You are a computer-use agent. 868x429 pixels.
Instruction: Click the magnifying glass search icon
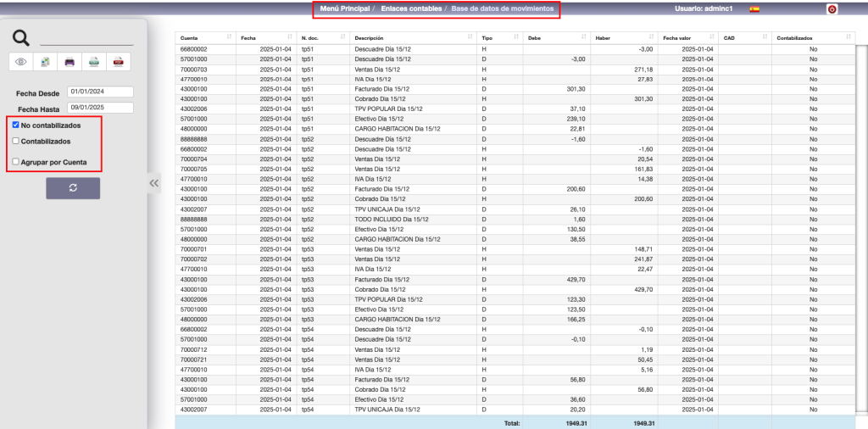pos(22,37)
